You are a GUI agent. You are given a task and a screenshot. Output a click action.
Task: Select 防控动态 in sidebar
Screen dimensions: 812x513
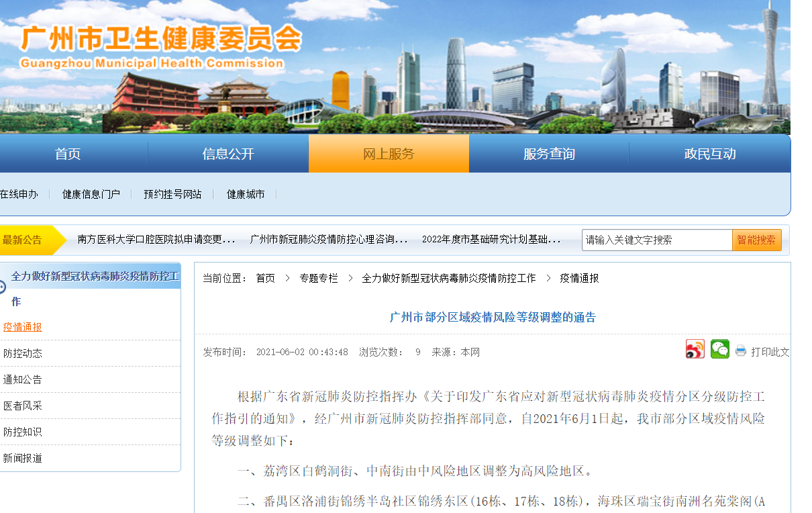point(23,353)
